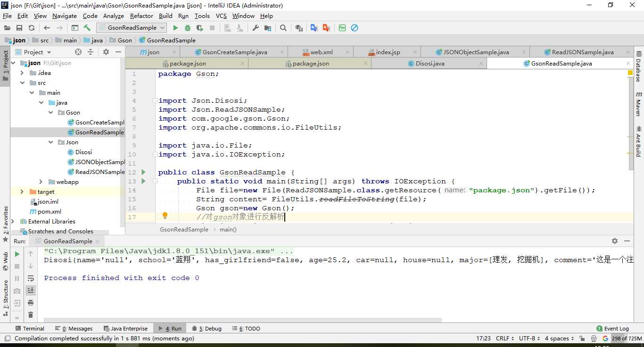644x347 pixels.
Task: Click the Open file toolbar icon
Action: click(x=7, y=28)
